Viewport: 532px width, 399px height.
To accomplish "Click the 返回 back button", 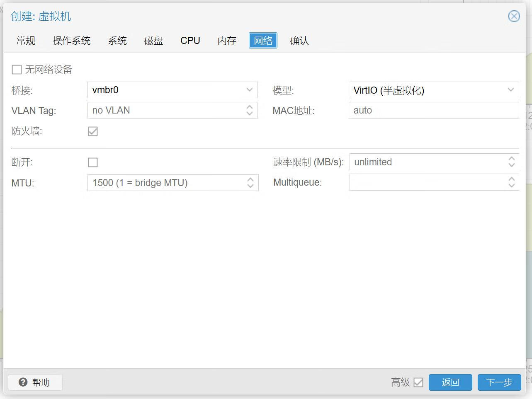I will coord(450,382).
